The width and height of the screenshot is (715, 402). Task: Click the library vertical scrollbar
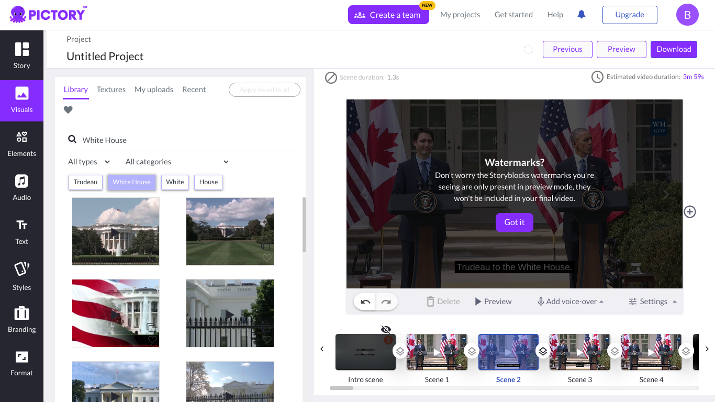pyautogui.click(x=304, y=225)
